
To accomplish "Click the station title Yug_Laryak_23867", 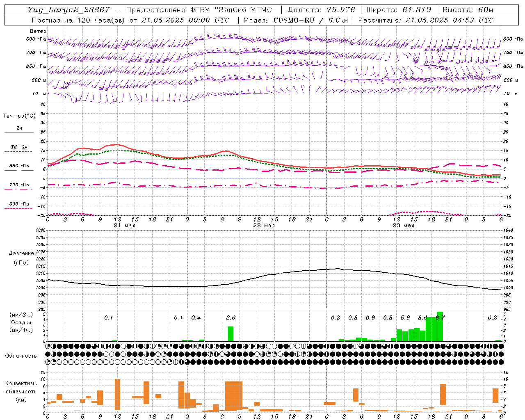I will pos(69,10).
